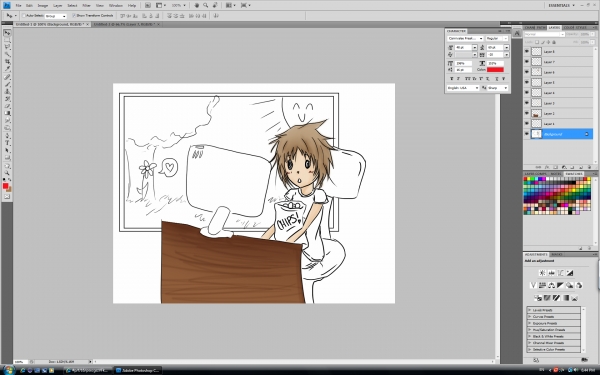Switch to the Masks panel tab
The width and height of the screenshot is (600, 375).
[556, 254]
